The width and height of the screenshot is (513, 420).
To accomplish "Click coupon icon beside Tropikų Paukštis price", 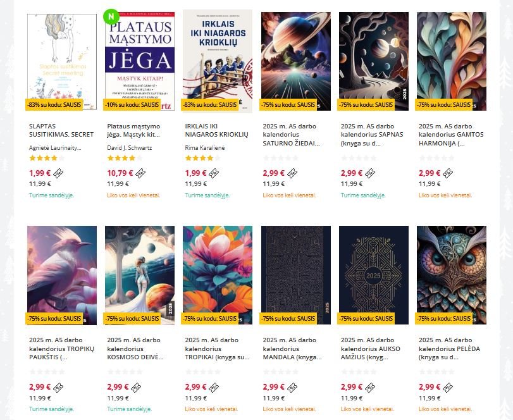I will (58, 388).
